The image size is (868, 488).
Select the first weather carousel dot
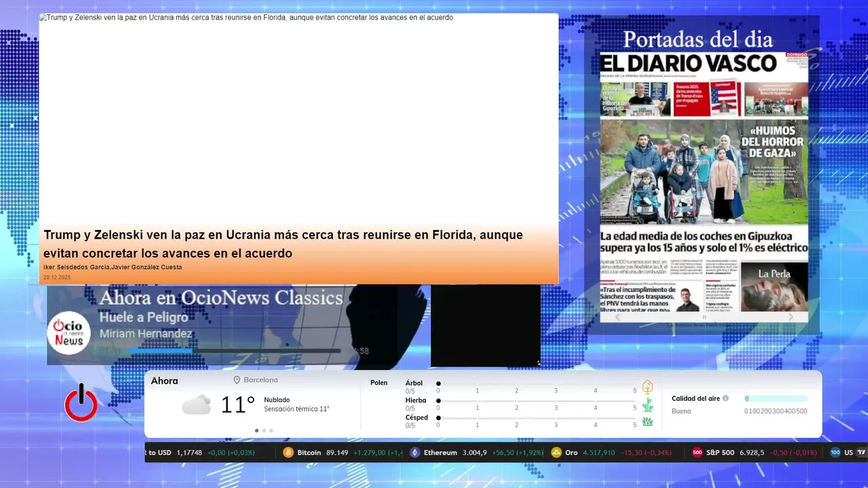pos(256,430)
